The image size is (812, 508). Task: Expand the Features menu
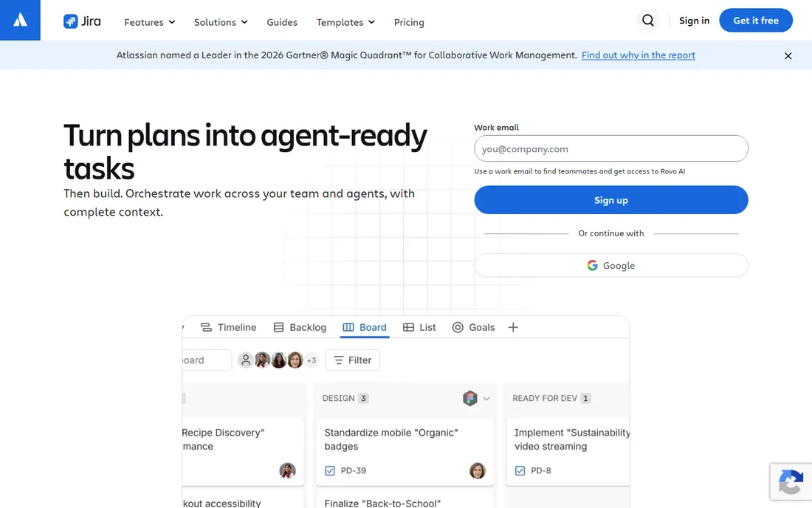[x=150, y=22]
